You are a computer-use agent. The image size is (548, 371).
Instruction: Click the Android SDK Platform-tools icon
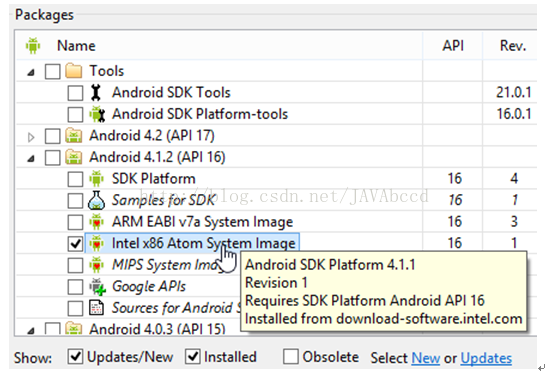coord(97,114)
